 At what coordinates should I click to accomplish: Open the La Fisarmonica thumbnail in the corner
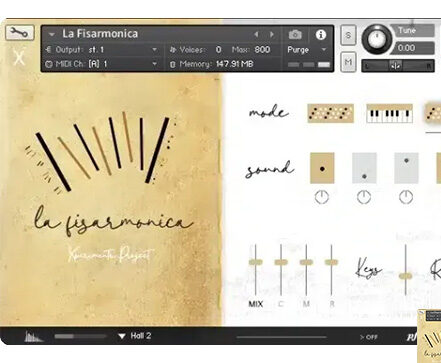tap(429, 336)
